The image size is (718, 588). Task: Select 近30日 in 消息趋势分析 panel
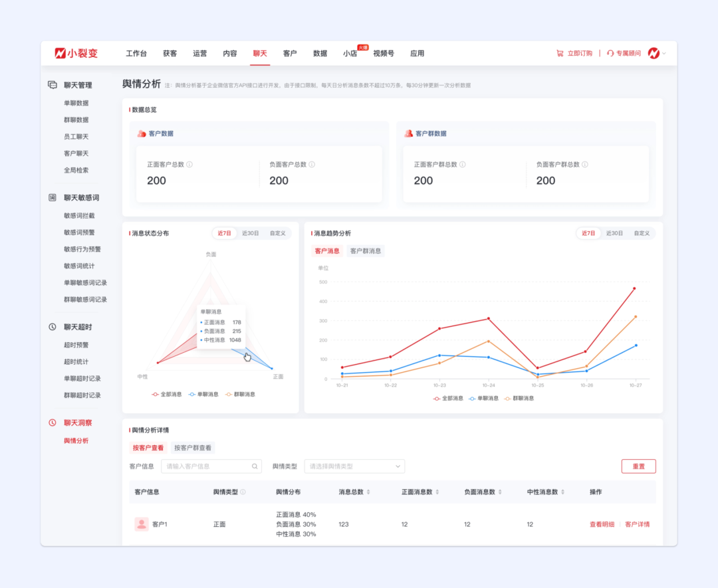[x=614, y=233]
